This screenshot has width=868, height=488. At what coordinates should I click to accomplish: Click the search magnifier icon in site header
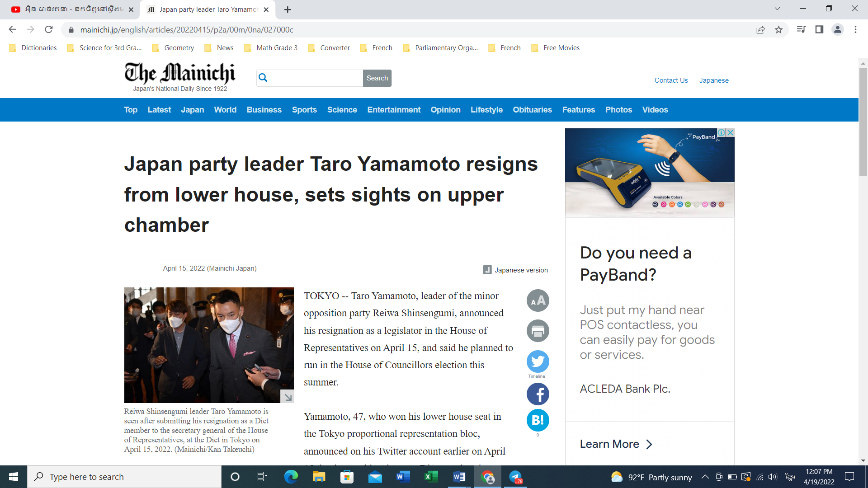[x=263, y=78]
